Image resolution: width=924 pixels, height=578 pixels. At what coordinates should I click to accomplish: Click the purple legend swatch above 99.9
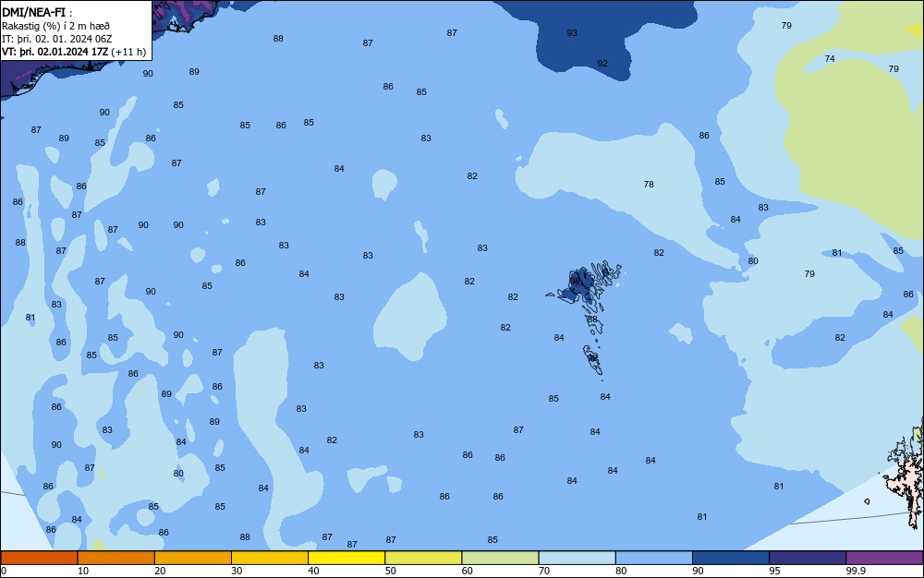point(884,558)
